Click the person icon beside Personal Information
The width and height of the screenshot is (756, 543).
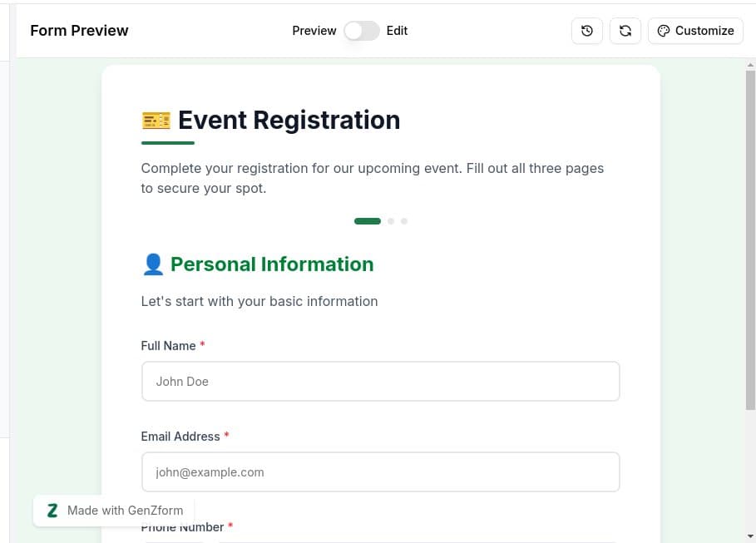pyautogui.click(x=153, y=264)
